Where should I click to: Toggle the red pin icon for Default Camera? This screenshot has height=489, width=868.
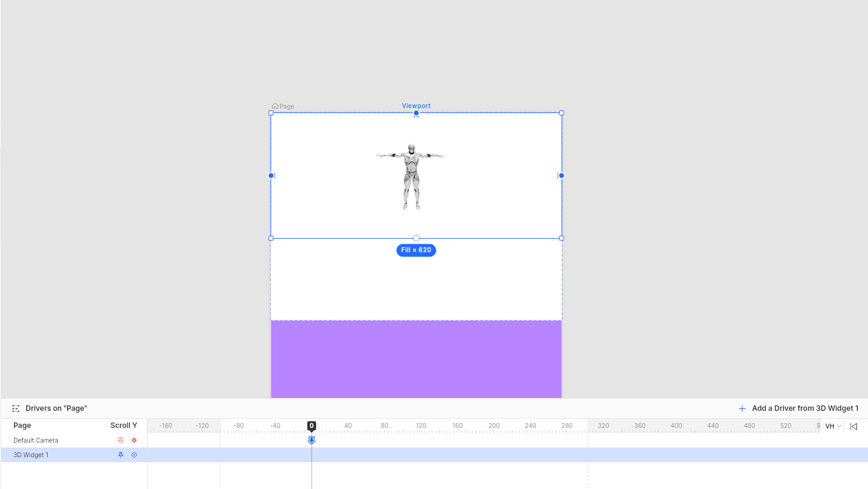[x=121, y=440]
